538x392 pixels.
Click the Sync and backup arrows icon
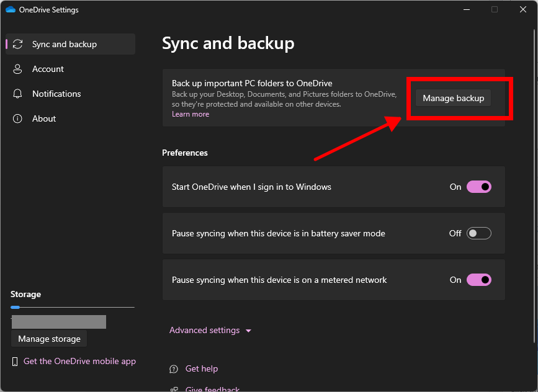pos(18,44)
